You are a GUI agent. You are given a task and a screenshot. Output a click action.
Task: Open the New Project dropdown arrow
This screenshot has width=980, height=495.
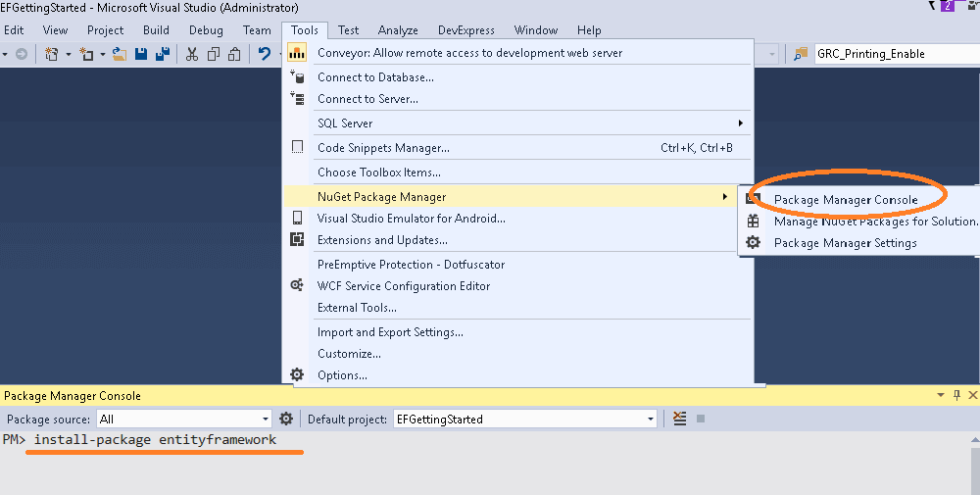[69, 54]
